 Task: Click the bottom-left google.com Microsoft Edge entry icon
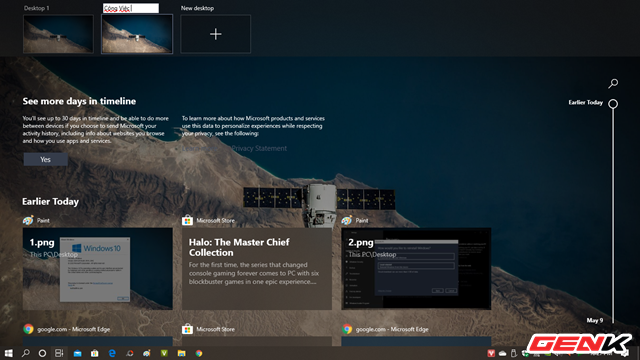click(x=28, y=329)
